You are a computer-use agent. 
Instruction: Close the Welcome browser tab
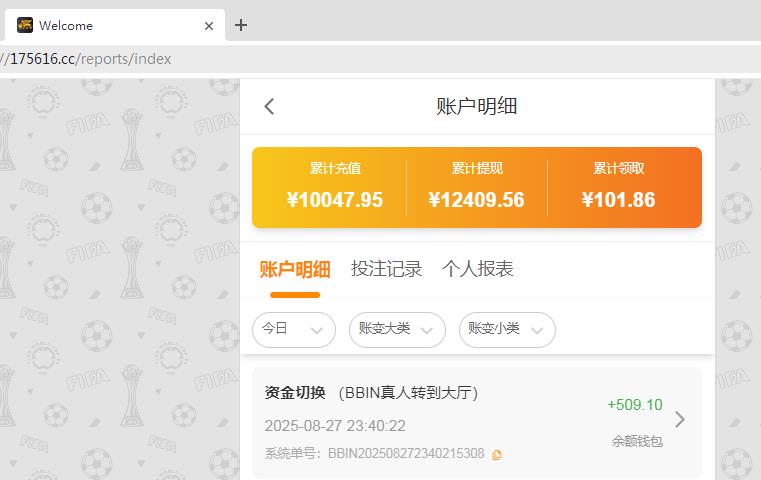pos(209,26)
